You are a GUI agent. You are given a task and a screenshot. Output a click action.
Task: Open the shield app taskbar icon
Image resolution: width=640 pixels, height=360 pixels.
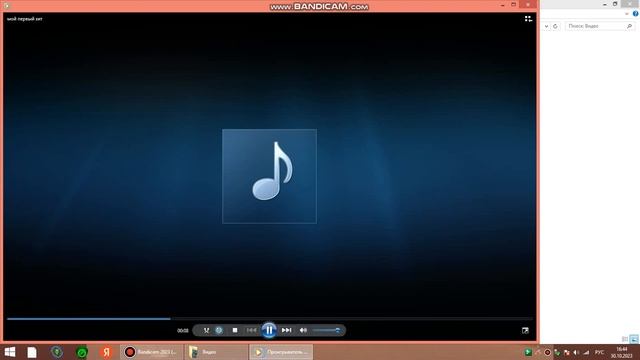tap(57, 352)
